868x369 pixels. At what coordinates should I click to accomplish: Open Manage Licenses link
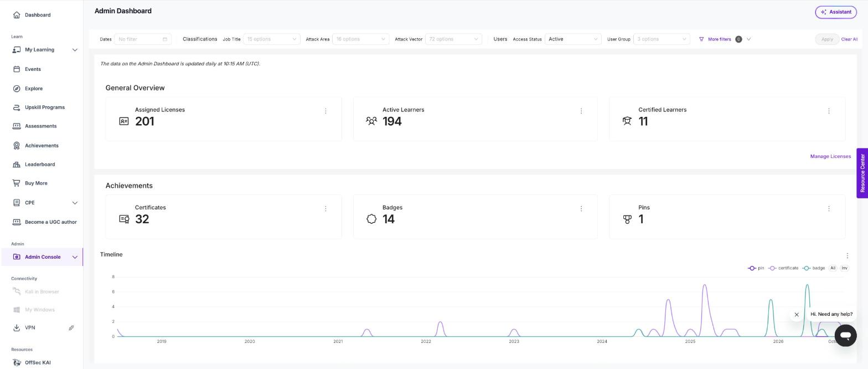[830, 156]
